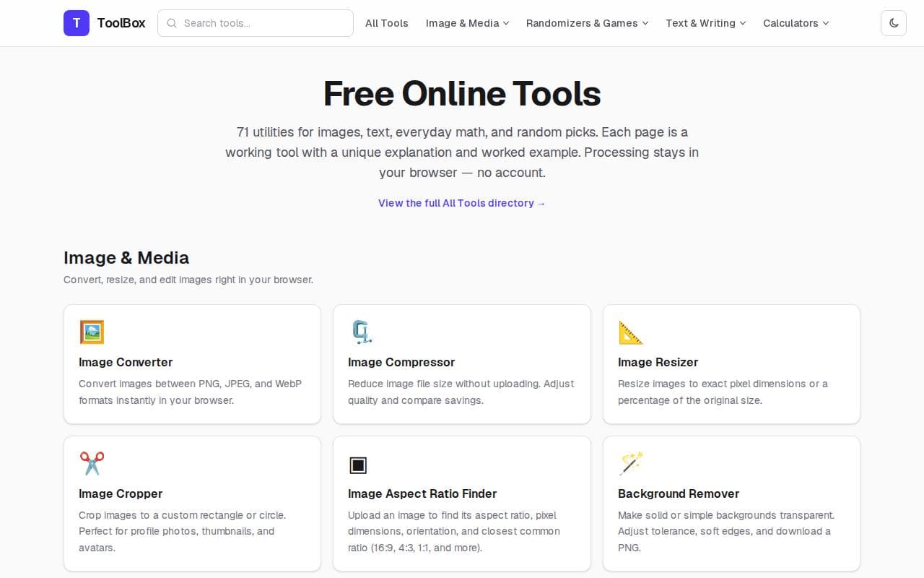This screenshot has height=578, width=924.
Task: Click the Background Remover wand icon
Action: pos(631,463)
